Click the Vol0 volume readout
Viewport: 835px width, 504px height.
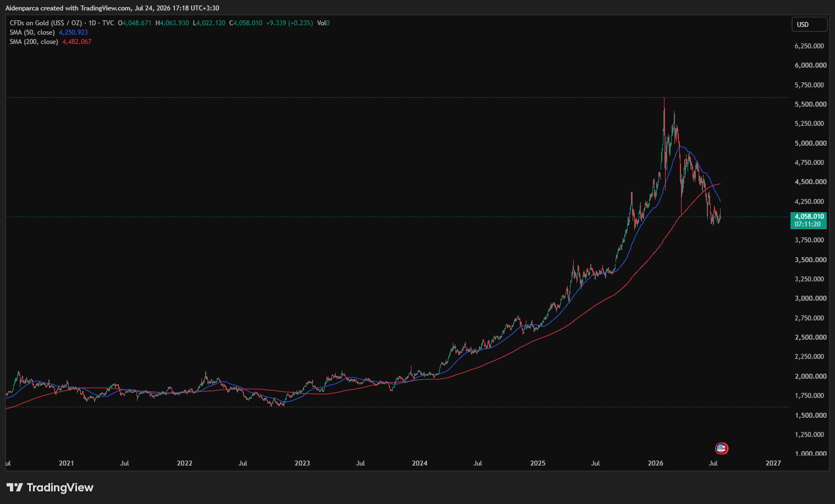click(x=323, y=23)
